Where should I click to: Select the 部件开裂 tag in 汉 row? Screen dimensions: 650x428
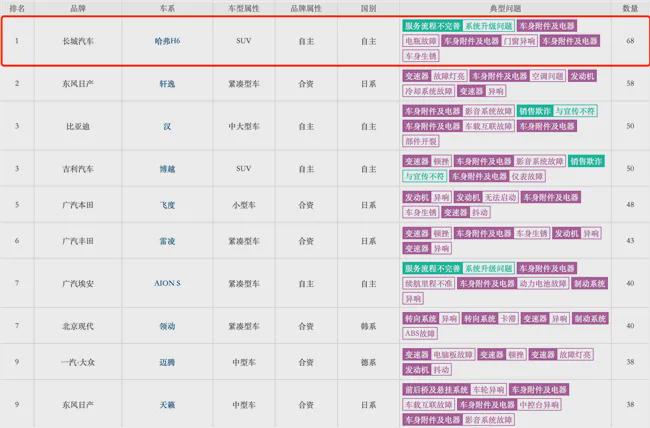click(x=421, y=141)
